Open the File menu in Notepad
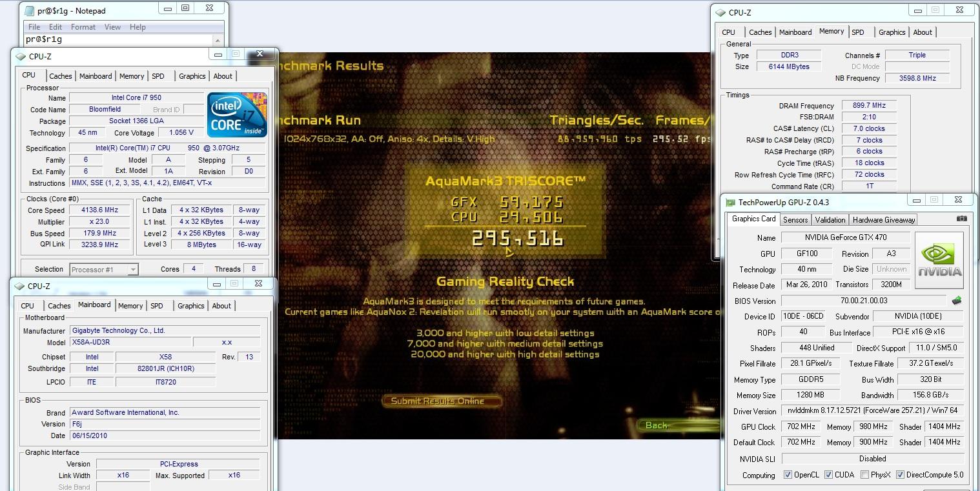980x491 pixels. (34, 27)
